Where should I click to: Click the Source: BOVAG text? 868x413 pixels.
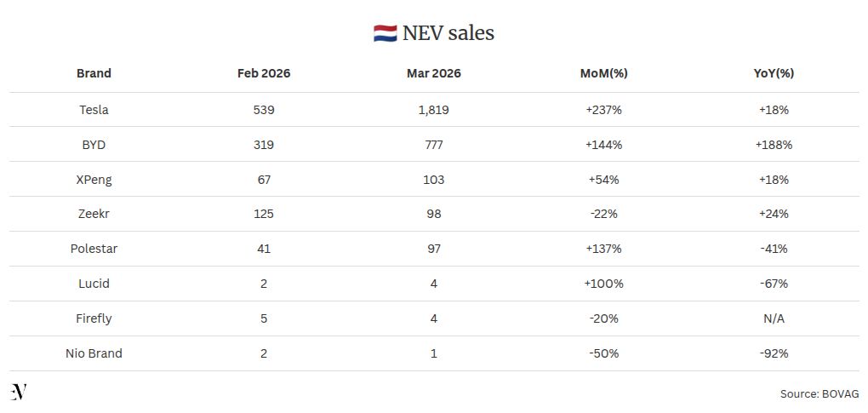[x=819, y=394]
